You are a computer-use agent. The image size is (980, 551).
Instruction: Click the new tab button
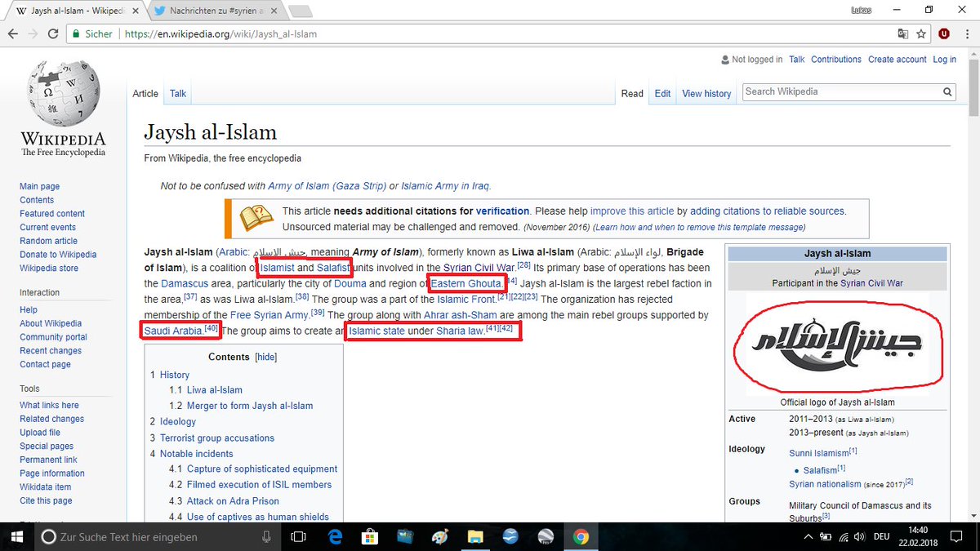click(300, 11)
